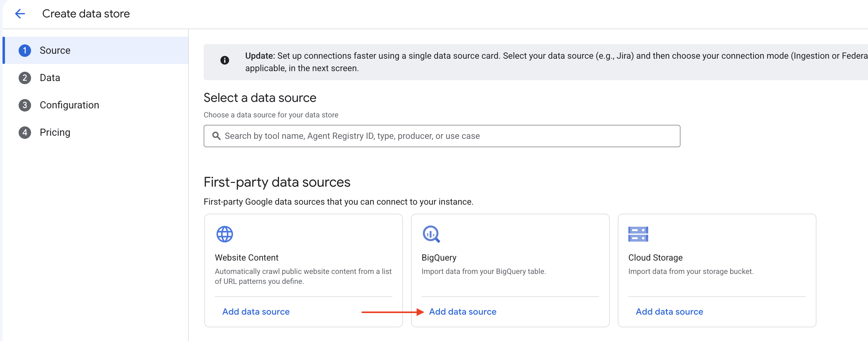Go to the Data step
This screenshot has height=341, width=868.
pos(96,78)
